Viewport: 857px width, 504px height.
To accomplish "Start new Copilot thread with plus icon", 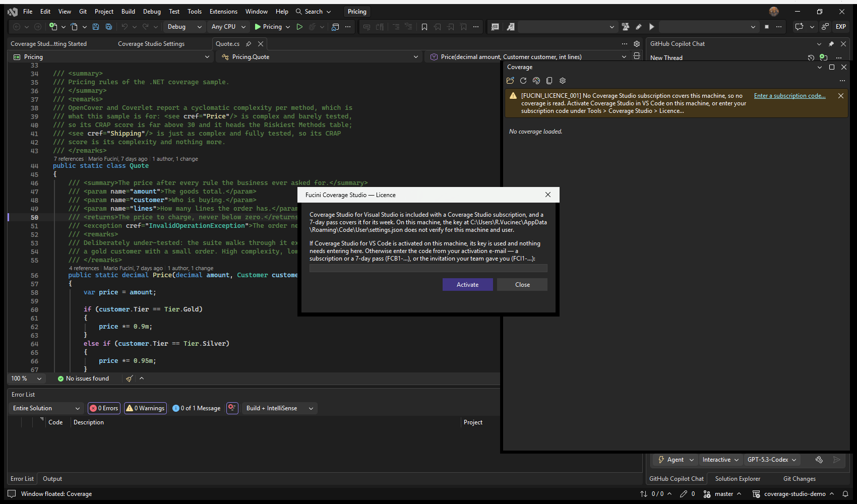I will (x=823, y=57).
